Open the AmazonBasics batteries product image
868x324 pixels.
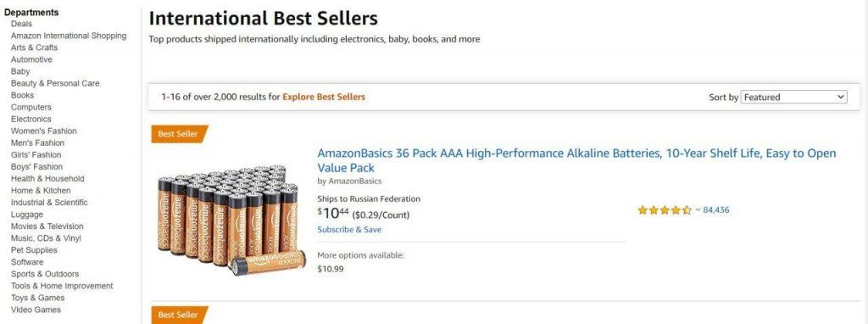point(231,220)
